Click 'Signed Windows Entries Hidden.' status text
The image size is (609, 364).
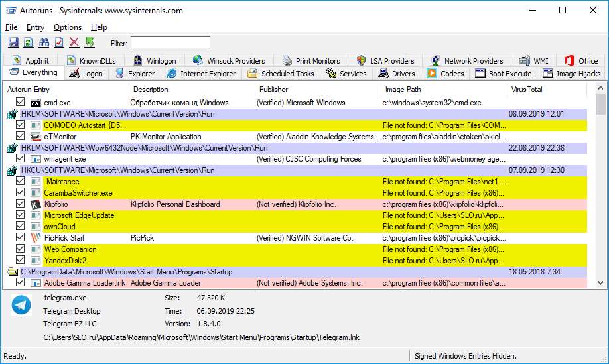tap(465, 356)
